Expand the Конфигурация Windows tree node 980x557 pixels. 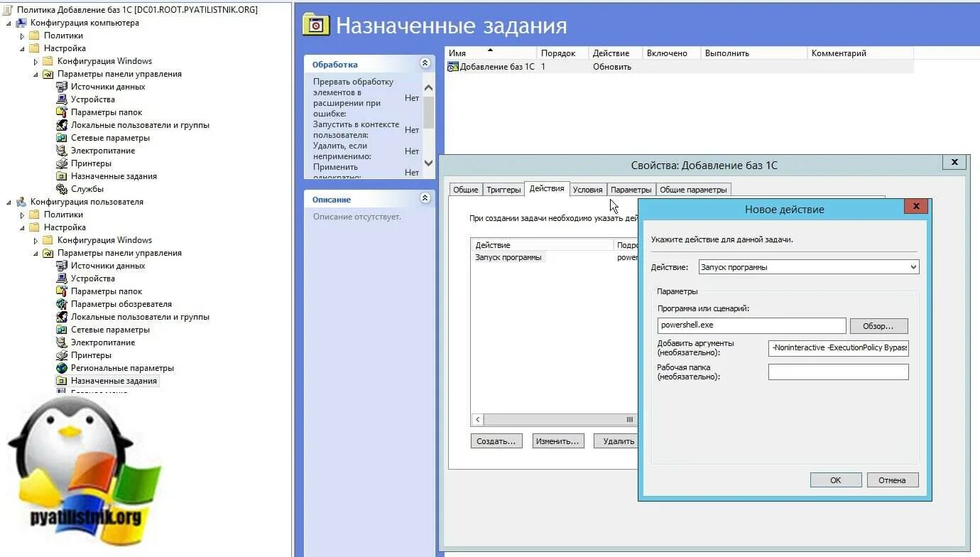point(34,60)
